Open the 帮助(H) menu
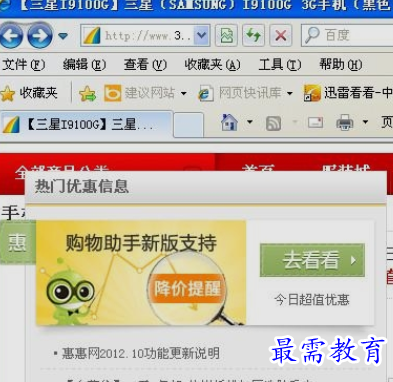 [341, 64]
